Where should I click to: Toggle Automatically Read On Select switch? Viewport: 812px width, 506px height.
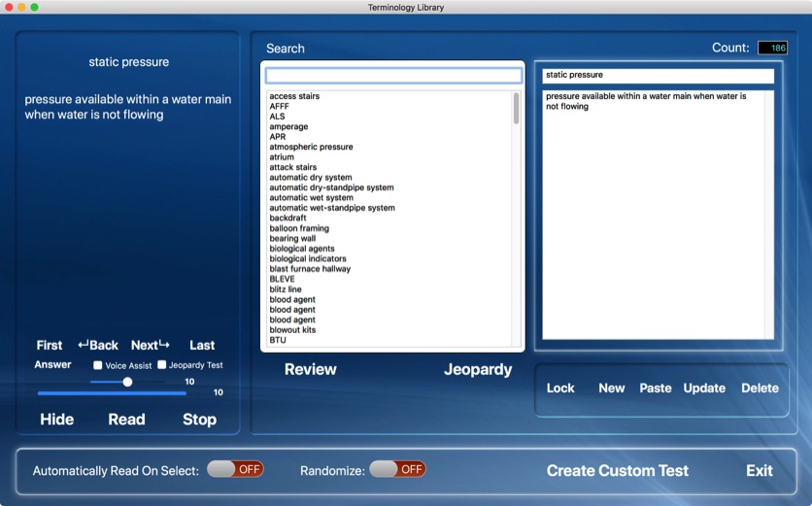pyautogui.click(x=235, y=469)
